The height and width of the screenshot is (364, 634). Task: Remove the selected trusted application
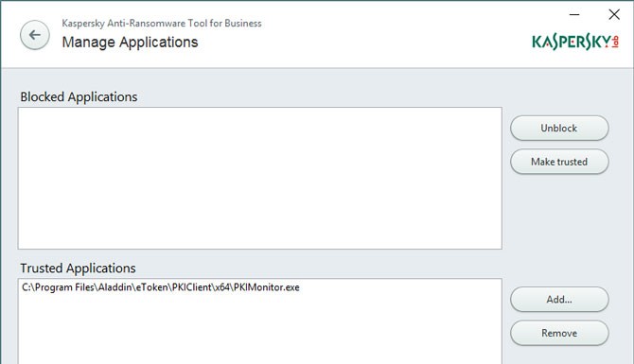tap(559, 333)
